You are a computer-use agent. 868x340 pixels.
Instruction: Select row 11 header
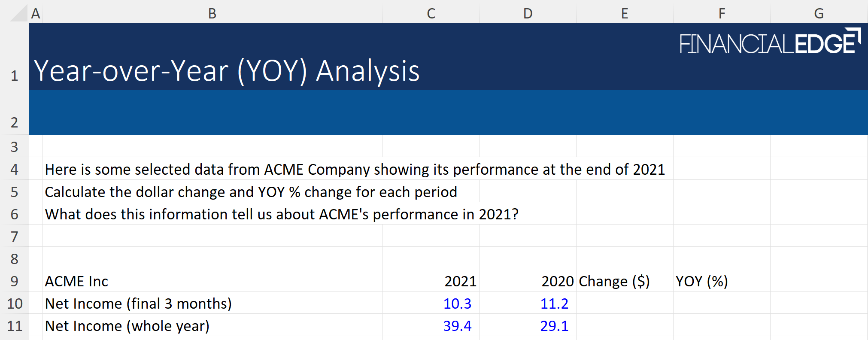point(15,326)
